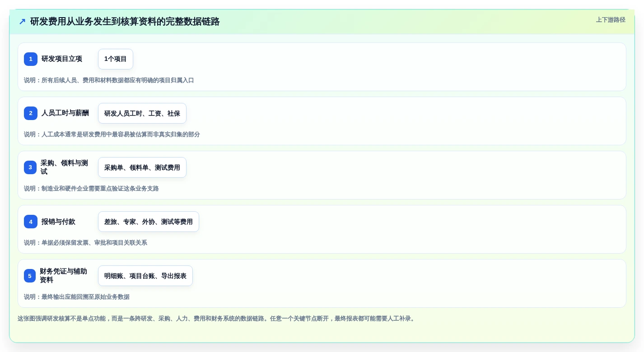644x352 pixels.
Task: Select step number 5 badge
Action: point(30,276)
